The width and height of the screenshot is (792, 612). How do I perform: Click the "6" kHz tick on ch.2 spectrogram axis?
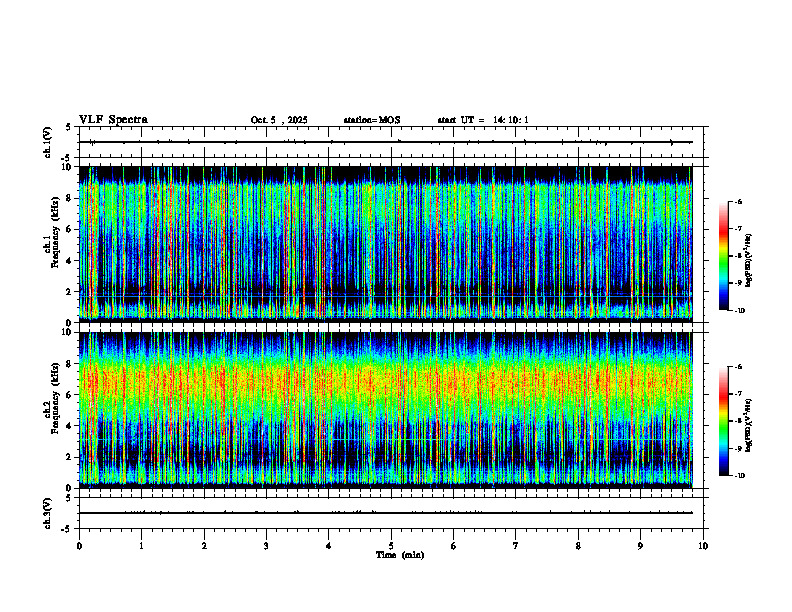(x=70, y=395)
